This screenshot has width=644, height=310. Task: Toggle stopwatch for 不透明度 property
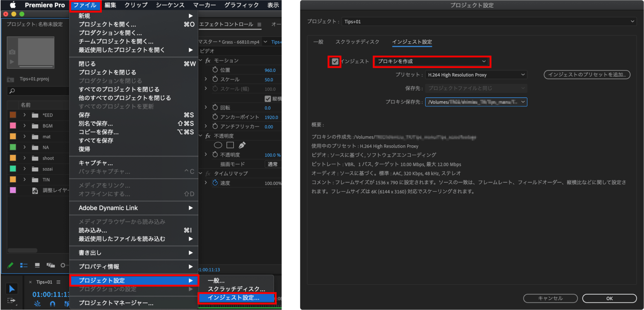coord(215,155)
